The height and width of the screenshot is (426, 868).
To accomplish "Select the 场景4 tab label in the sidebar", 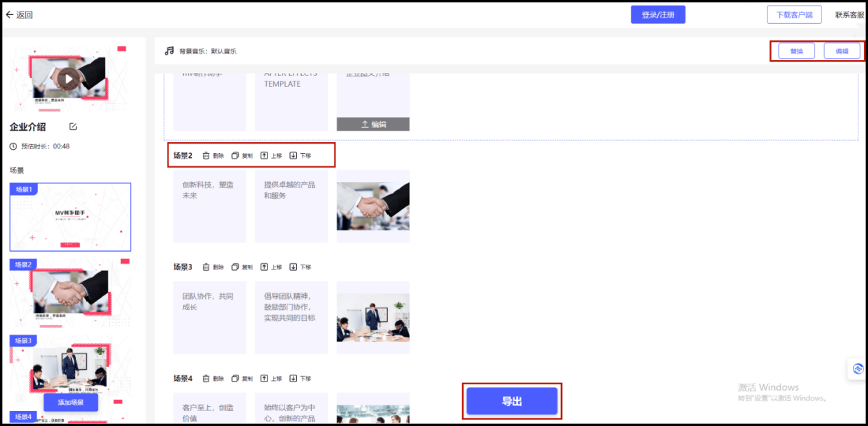I will (x=23, y=416).
